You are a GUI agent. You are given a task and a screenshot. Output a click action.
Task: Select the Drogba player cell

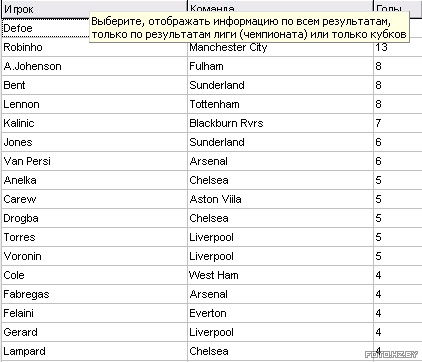tap(94, 218)
